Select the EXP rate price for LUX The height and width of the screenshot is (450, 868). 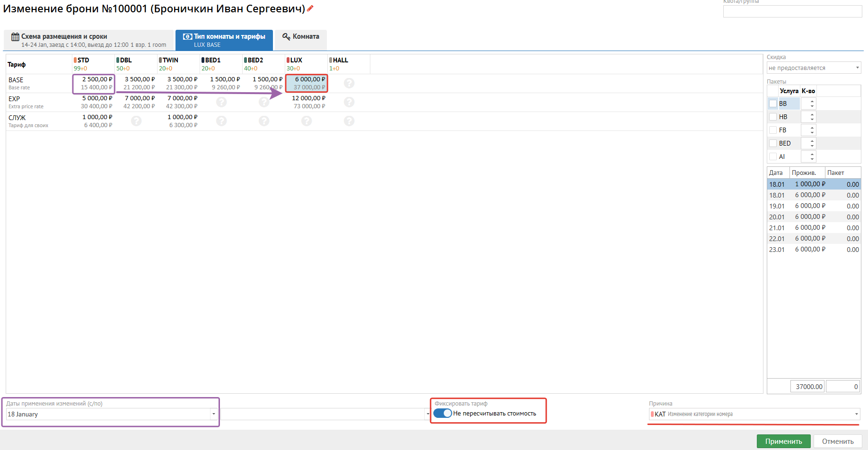pyautogui.click(x=308, y=102)
